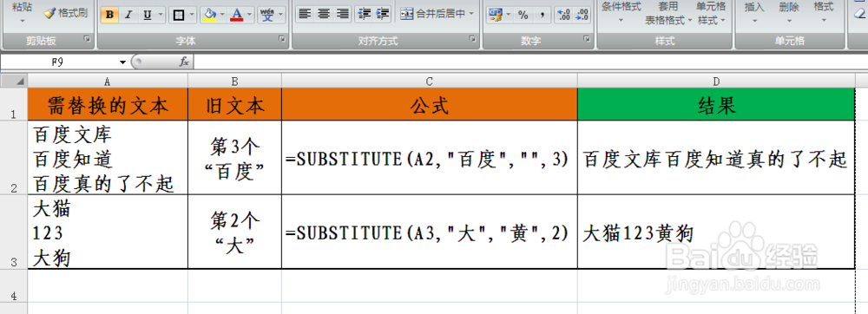Click cell with SUBSTITUTE(A2,"百度","",3) formula
The image size is (868, 314).
click(430, 158)
